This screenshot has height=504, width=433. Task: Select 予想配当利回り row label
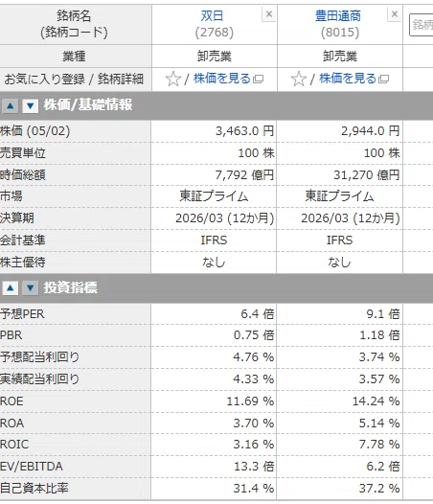click(39, 357)
